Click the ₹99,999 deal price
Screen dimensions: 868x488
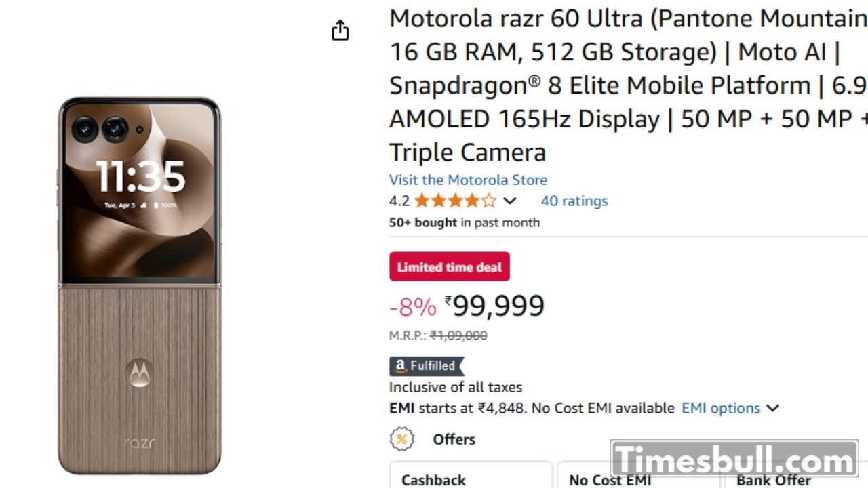498,306
